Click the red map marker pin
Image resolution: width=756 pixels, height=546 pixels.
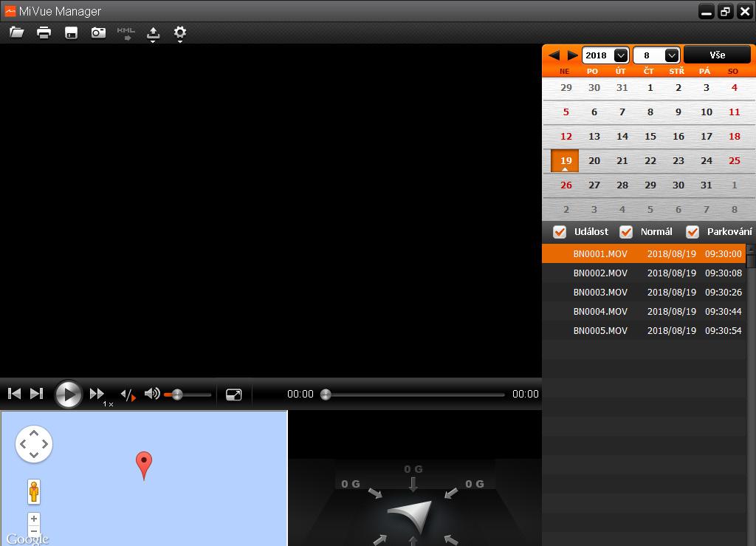144,465
